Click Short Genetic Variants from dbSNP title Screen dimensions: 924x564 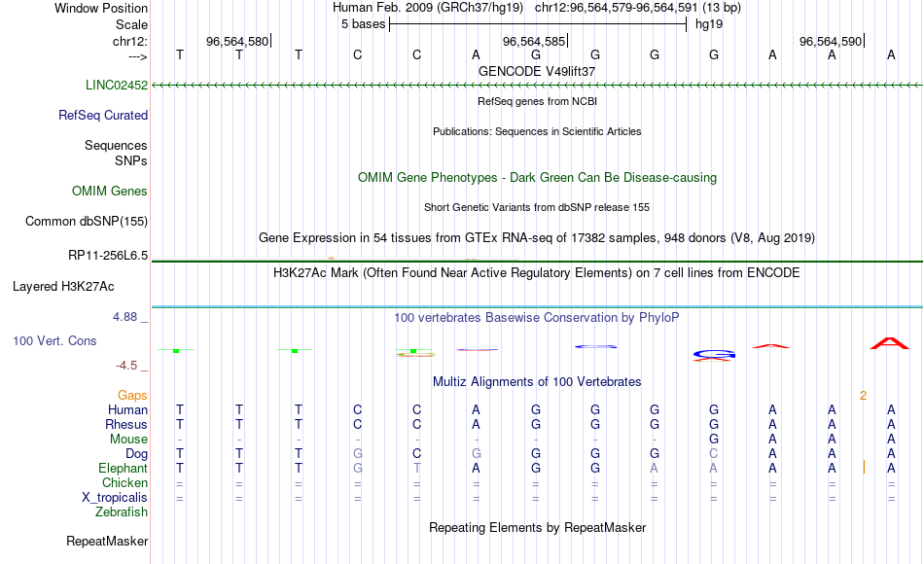pos(537,207)
